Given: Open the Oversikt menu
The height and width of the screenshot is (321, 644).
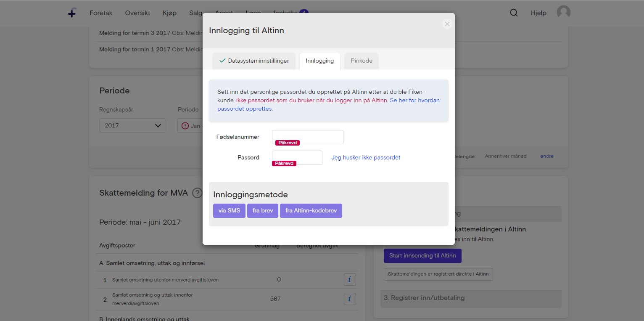Looking at the screenshot, I should coord(137,13).
